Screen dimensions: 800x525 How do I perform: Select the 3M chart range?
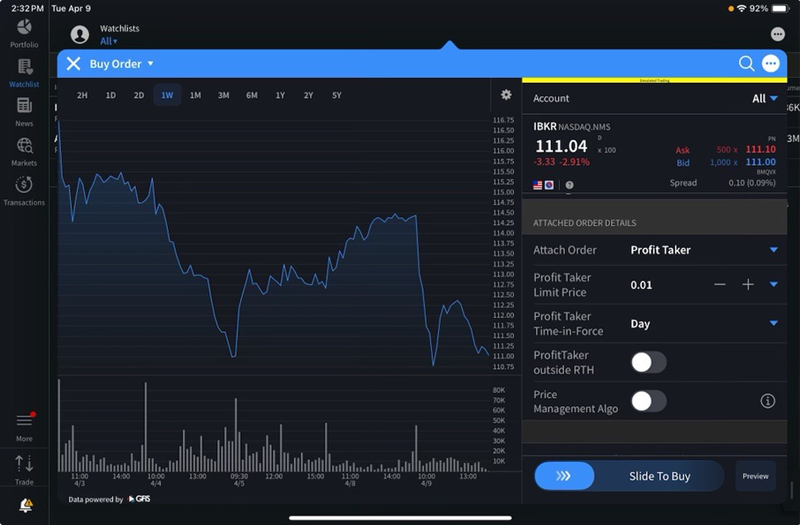point(223,95)
